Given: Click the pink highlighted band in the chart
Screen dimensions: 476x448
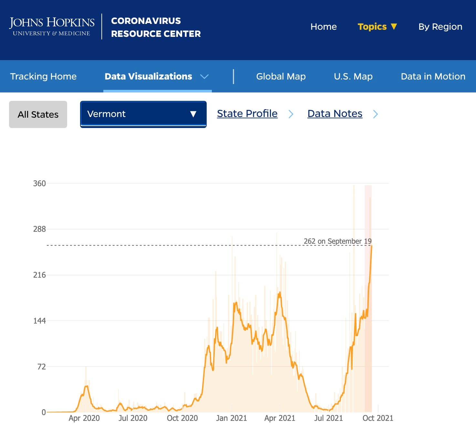Looking at the screenshot, I should [367, 213].
